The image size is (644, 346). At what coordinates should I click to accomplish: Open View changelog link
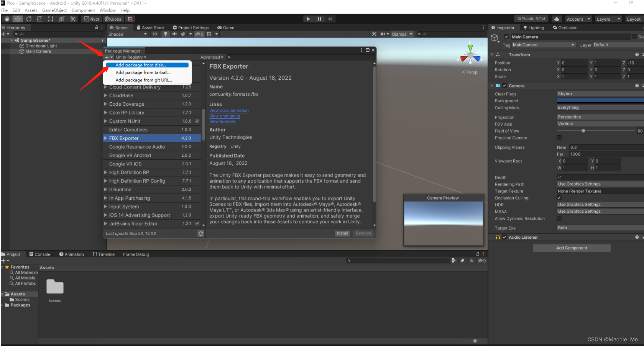tap(225, 116)
